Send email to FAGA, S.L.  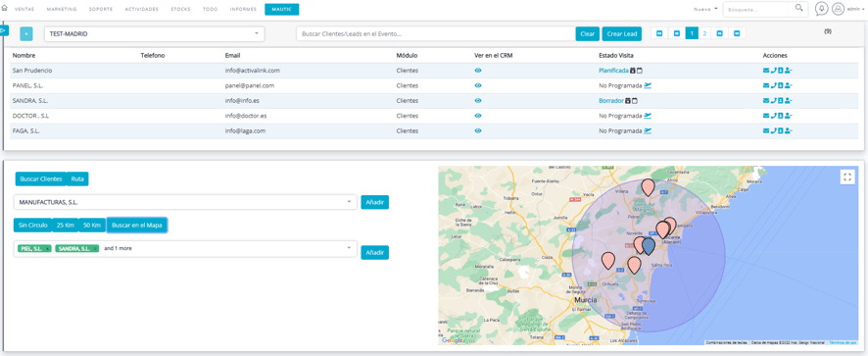coord(765,130)
